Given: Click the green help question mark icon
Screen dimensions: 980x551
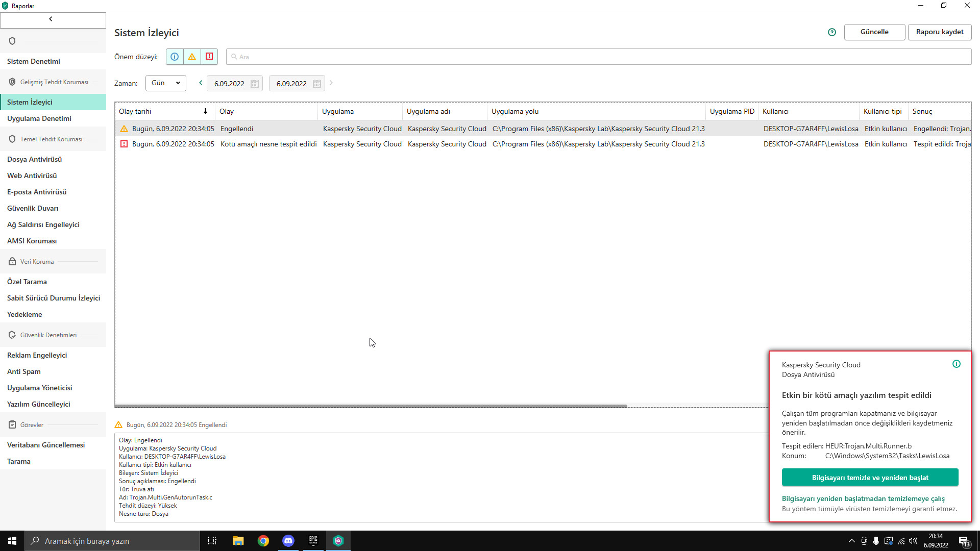Looking at the screenshot, I should point(832,32).
